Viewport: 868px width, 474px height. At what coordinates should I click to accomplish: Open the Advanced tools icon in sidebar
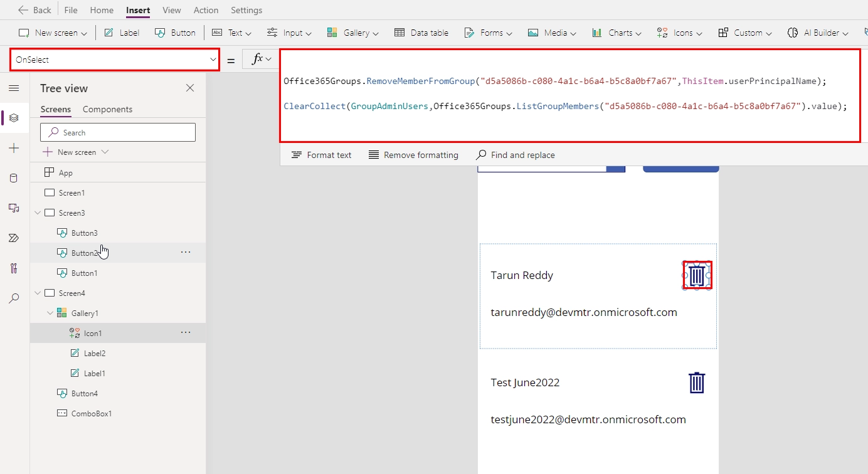pos(14,268)
